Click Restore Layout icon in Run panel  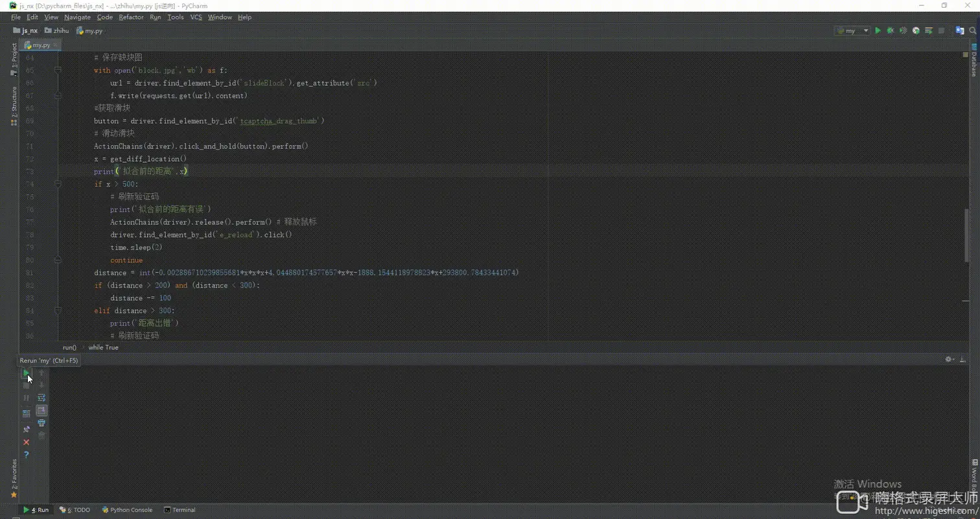point(26,413)
